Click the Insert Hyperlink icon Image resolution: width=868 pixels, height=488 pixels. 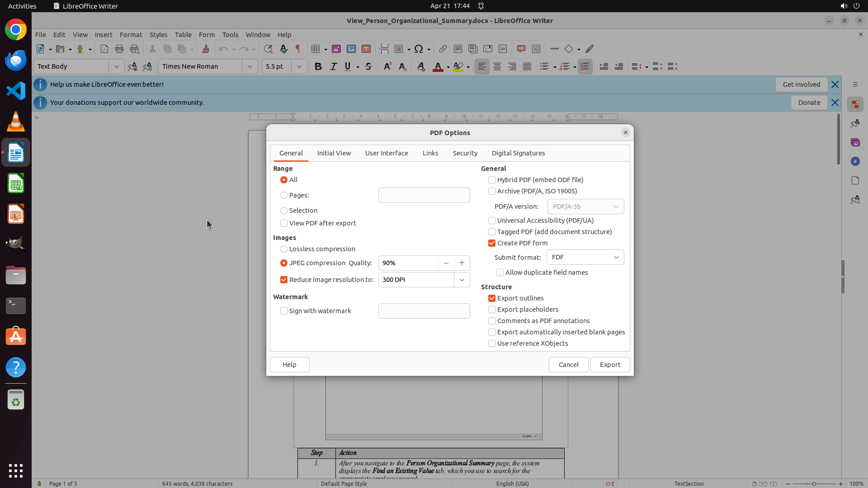point(443,49)
